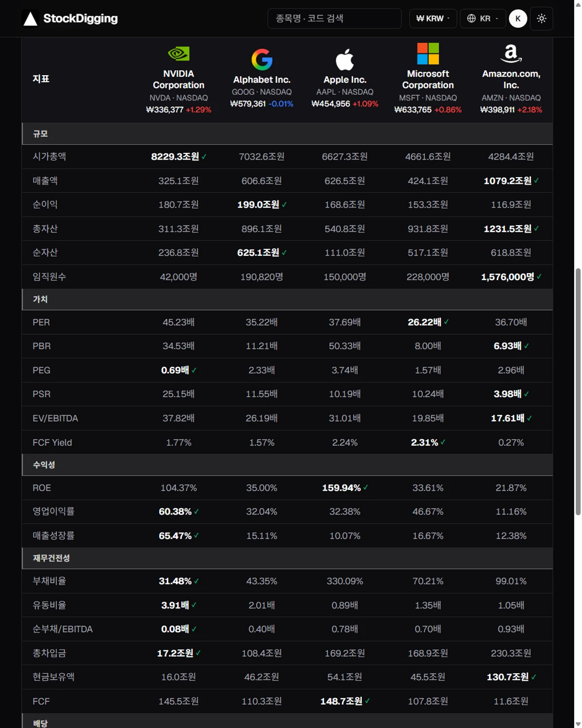The height and width of the screenshot is (728, 582).
Task: Select Alphabet net assets 625.1조원 cell
Action: tap(262, 252)
